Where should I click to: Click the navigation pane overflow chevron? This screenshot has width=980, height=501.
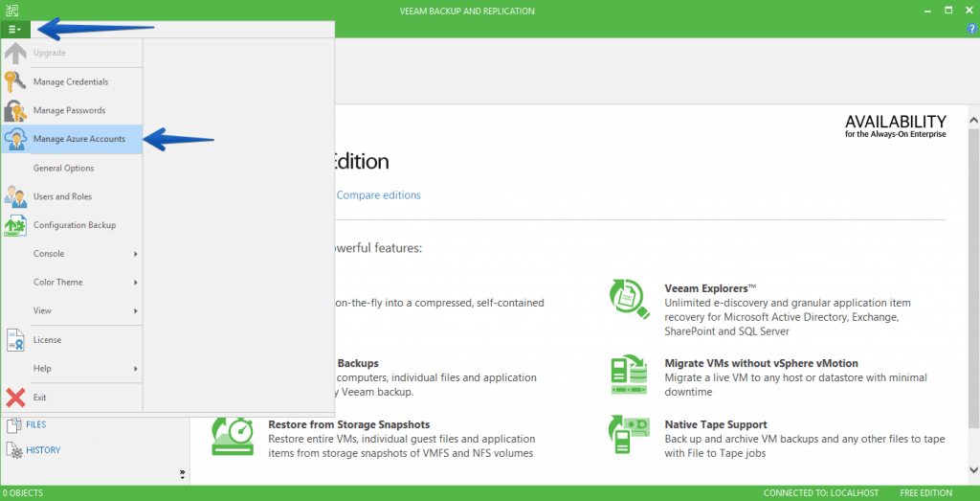[182, 474]
